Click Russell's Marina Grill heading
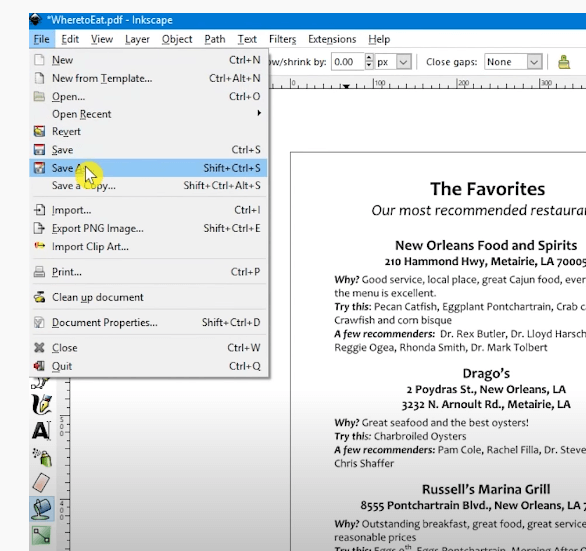This screenshot has width=586, height=551. [486, 489]
